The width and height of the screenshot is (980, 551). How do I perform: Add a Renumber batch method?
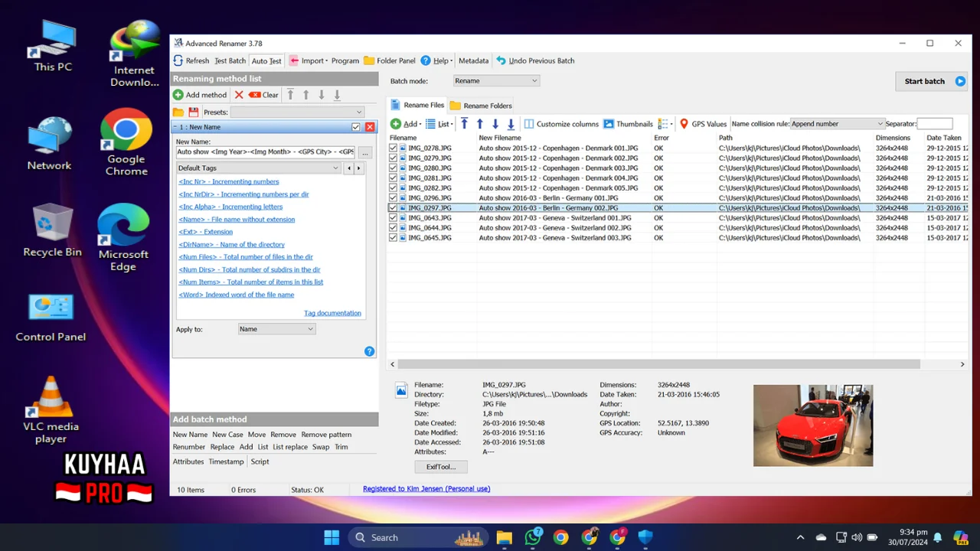coord(189,447)
